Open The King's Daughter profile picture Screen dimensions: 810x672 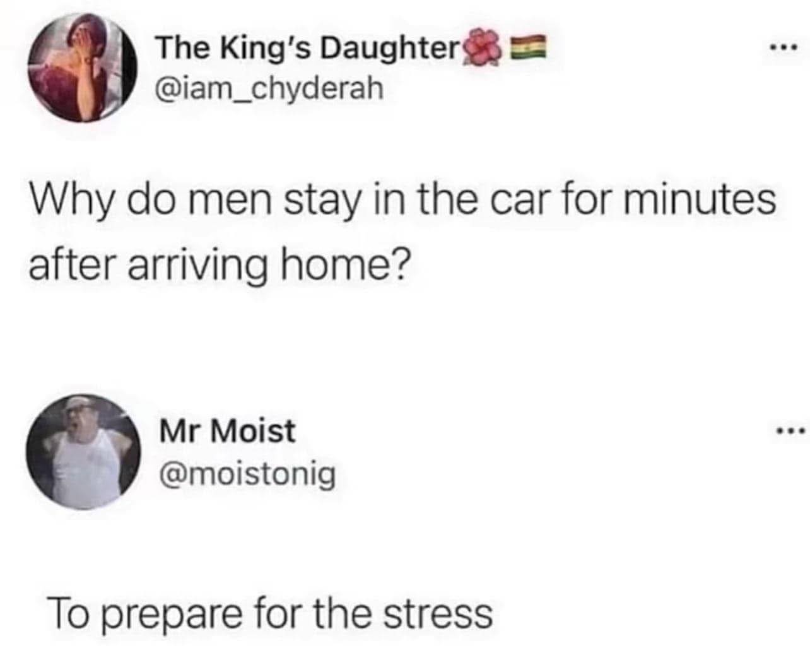[x=83, y=67]
